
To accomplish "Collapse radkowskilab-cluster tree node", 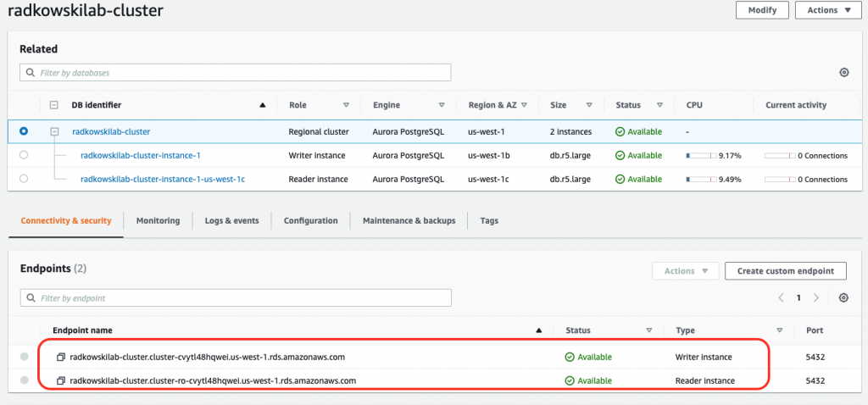I will pos(54,131).
